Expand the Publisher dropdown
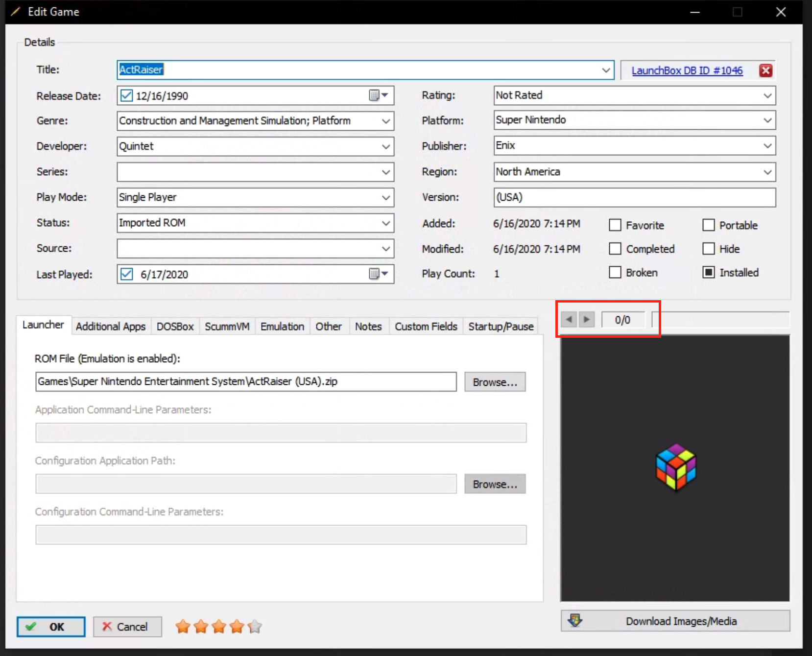 coord(767,145)
